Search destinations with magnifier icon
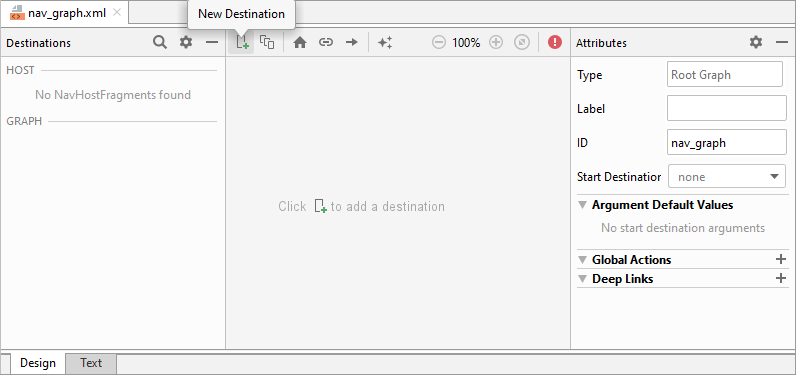 [160, 43]
